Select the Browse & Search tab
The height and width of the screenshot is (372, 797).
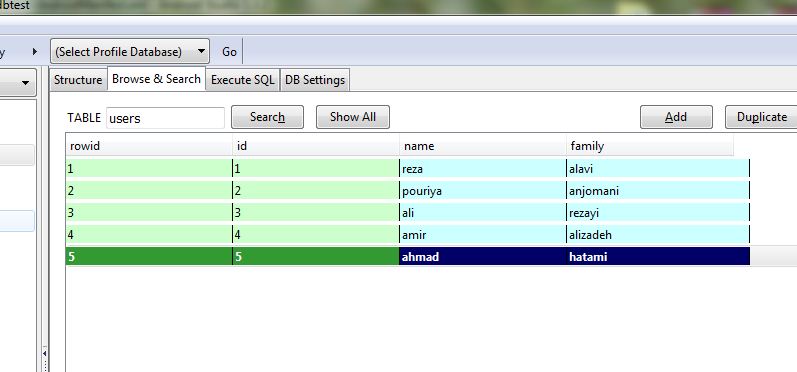coord(156,79)
